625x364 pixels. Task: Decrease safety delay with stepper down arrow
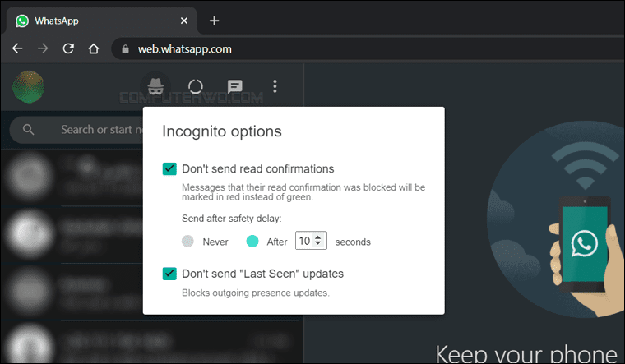click(x=317, y=243)
